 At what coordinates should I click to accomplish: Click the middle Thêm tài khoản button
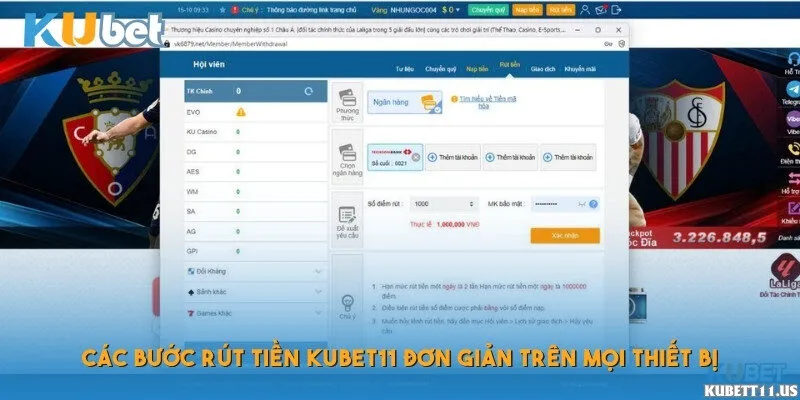(510, 157)
